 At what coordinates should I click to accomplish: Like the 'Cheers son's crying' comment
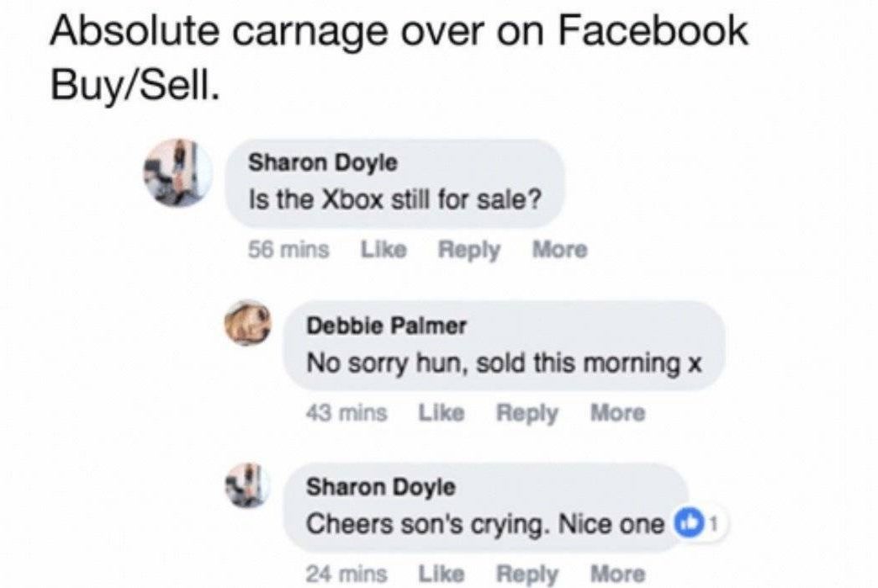(x=441, y=575)
